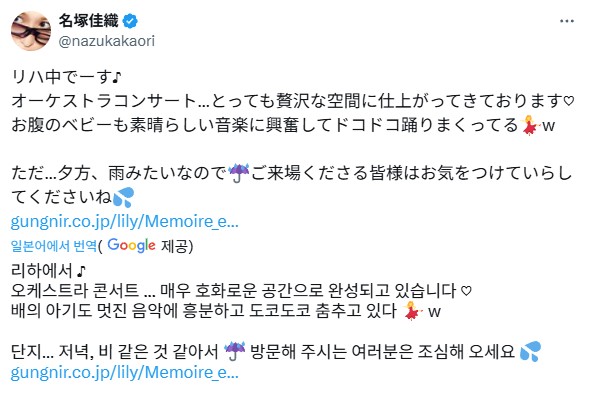
Task: Open the gungnir.co.jp link below Korean translation
Action: coord(124,372)
